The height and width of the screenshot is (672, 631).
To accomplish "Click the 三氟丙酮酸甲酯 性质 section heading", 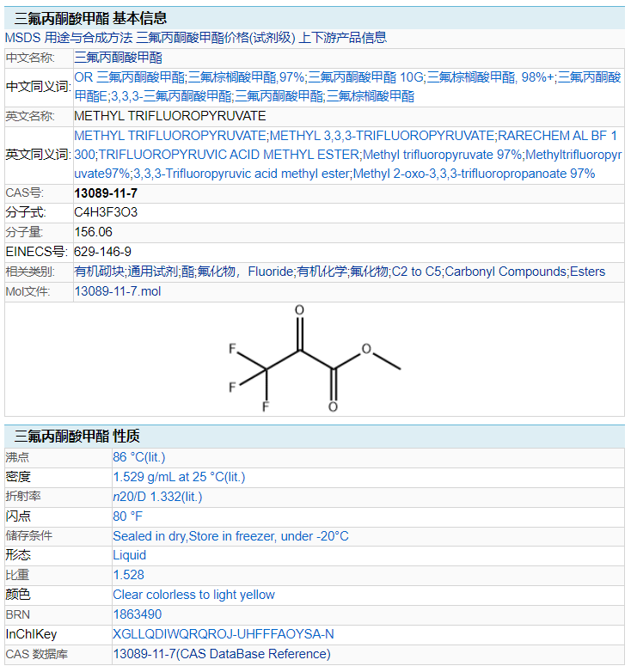I will 77,436.
